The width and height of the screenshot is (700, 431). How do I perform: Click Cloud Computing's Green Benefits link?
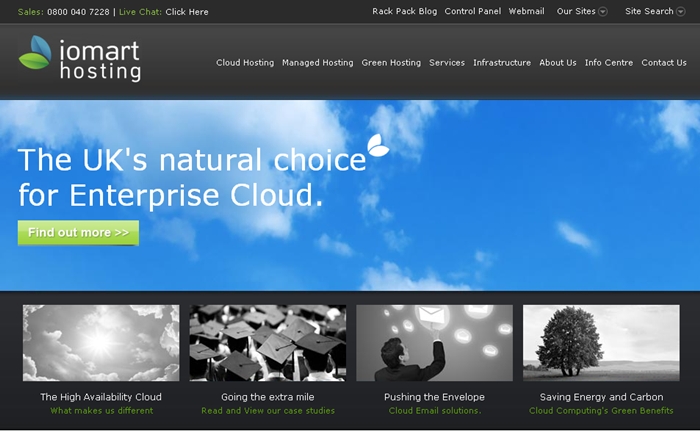pos(601,411)
